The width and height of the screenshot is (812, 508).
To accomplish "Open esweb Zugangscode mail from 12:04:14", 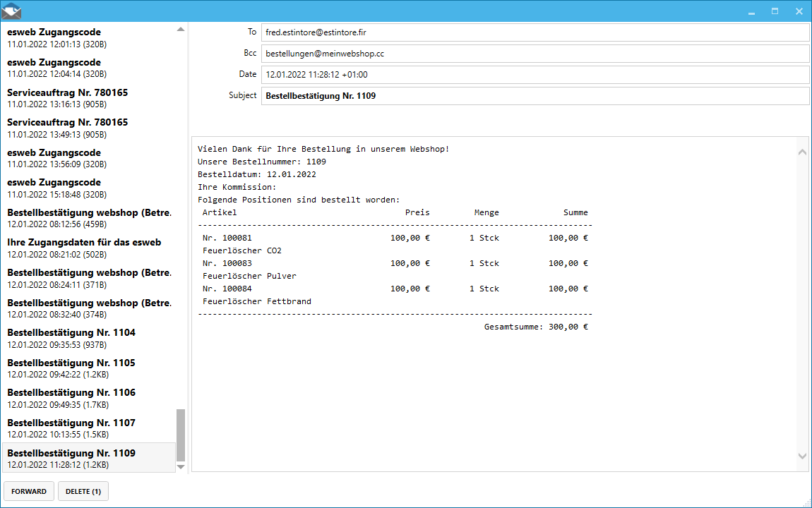I will 89,68.
